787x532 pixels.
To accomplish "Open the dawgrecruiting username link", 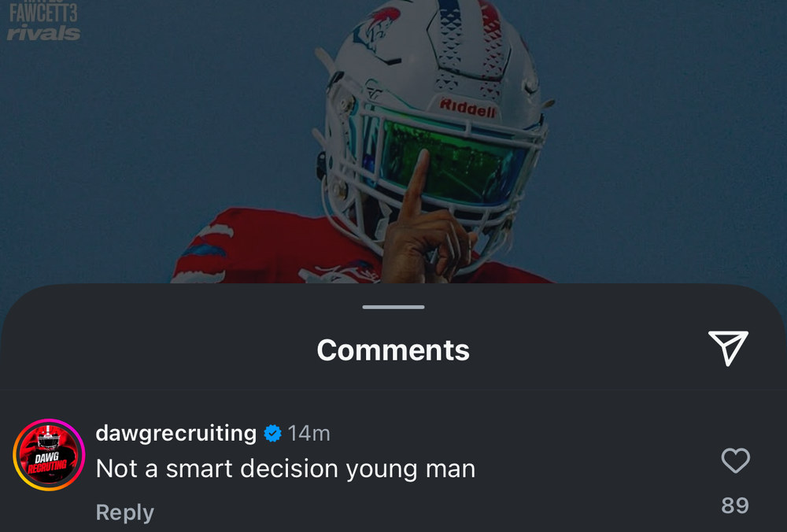I will 176,433.
